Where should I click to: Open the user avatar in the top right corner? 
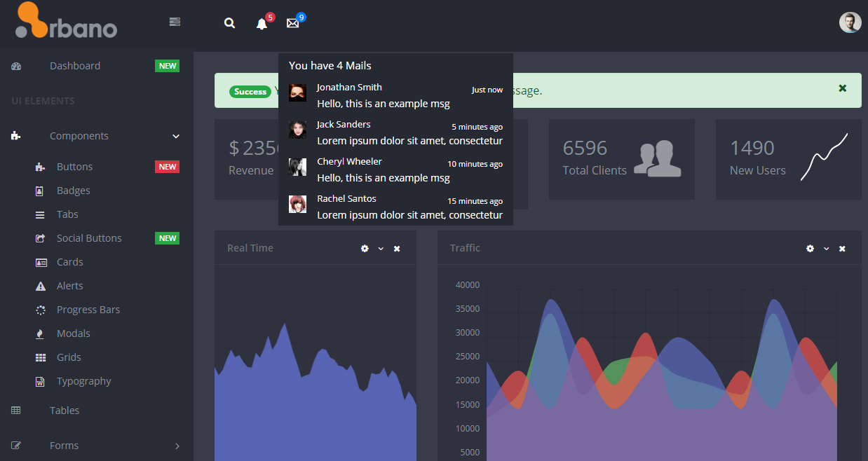(x=850, y=22)
